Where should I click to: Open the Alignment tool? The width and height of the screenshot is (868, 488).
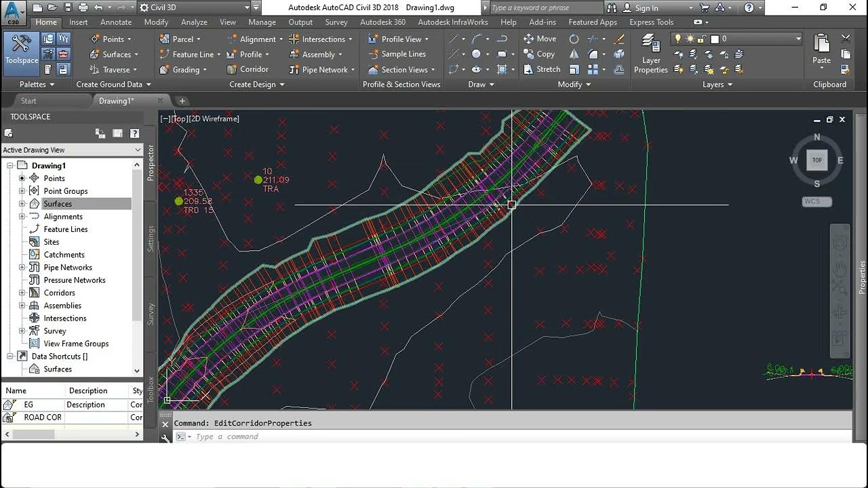coord(254,39)
